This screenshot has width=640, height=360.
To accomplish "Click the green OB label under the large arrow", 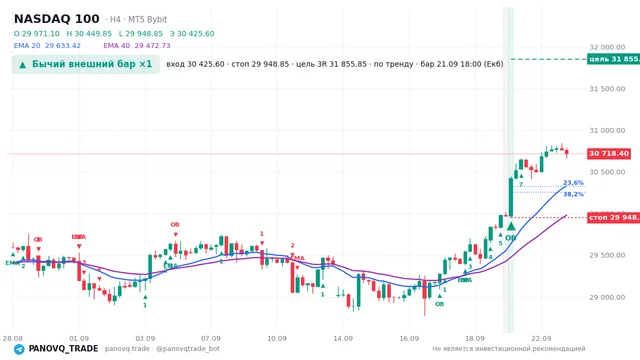I will coord(511,238).
